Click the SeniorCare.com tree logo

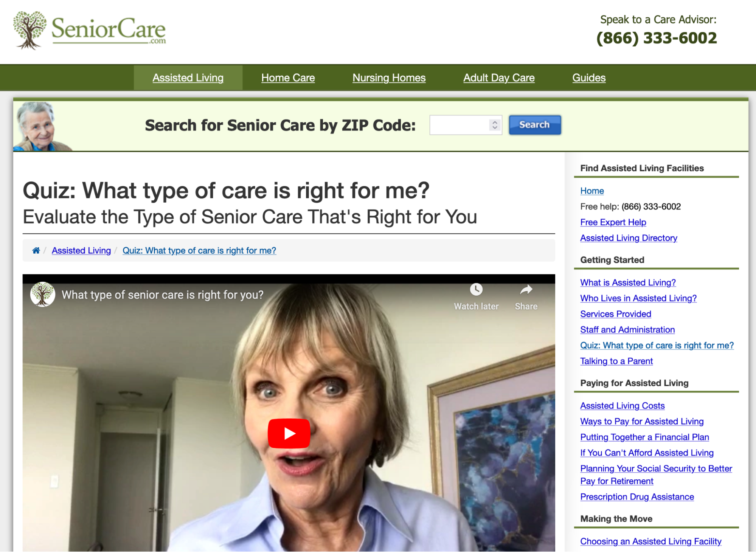click(89, 30)
